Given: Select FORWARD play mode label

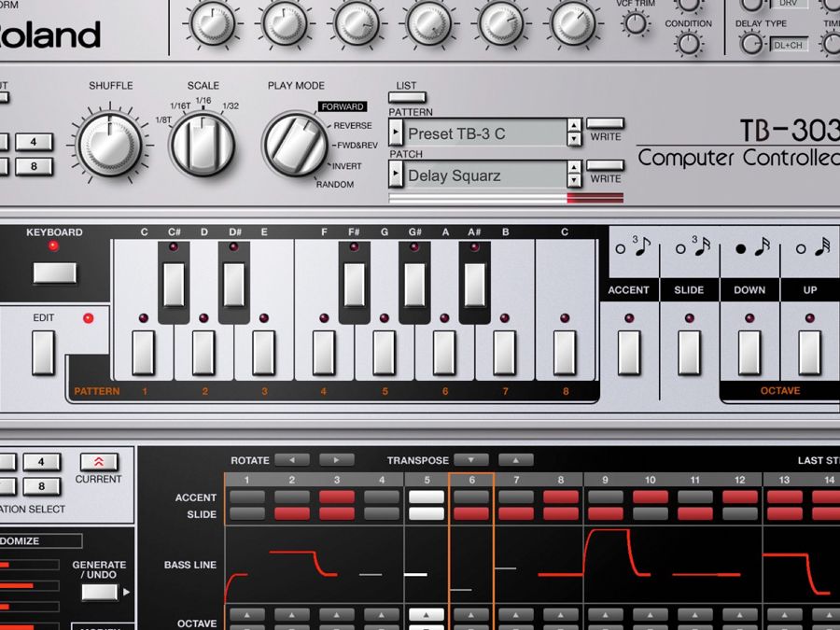Looking at the screenshot, I should point(343,106).
